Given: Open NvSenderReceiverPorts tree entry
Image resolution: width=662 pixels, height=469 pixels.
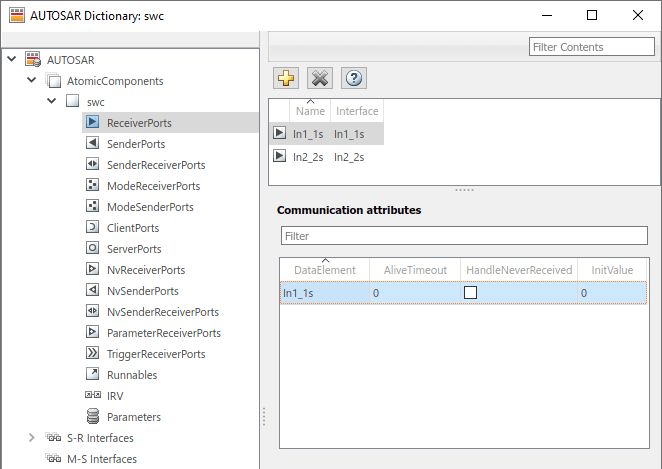Looking at the screenshot, I should click(162, 312).
